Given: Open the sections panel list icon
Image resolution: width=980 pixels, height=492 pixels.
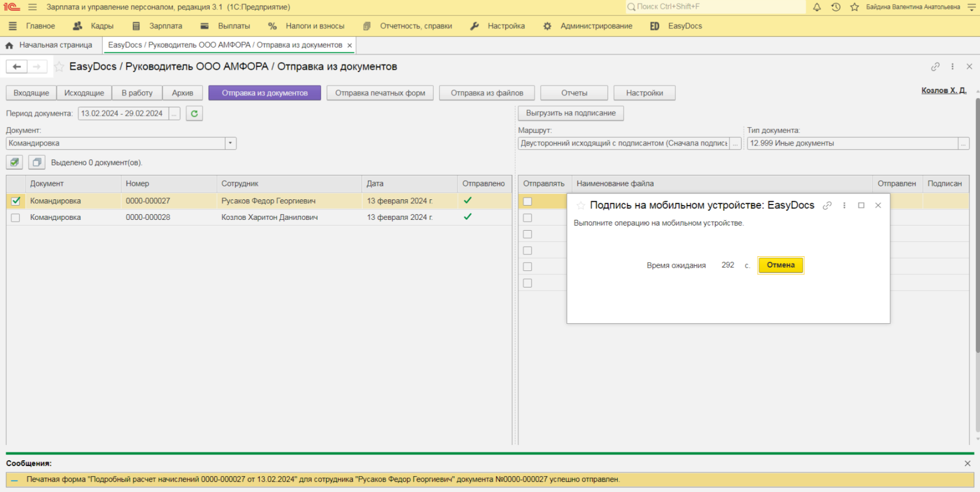Looking at the screenshot, I should (13, 26).
